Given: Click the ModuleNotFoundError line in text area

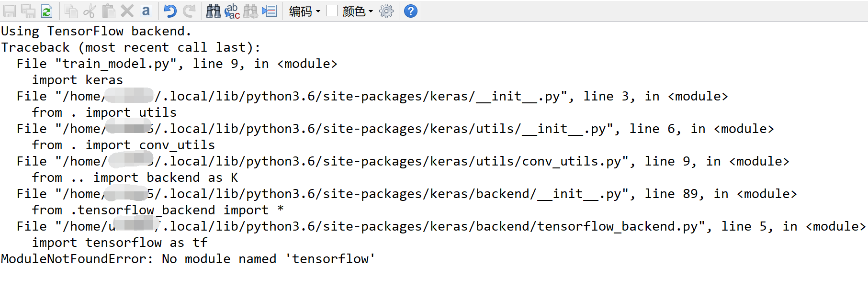Looking at the screenshot, I should tap(188, 259).
